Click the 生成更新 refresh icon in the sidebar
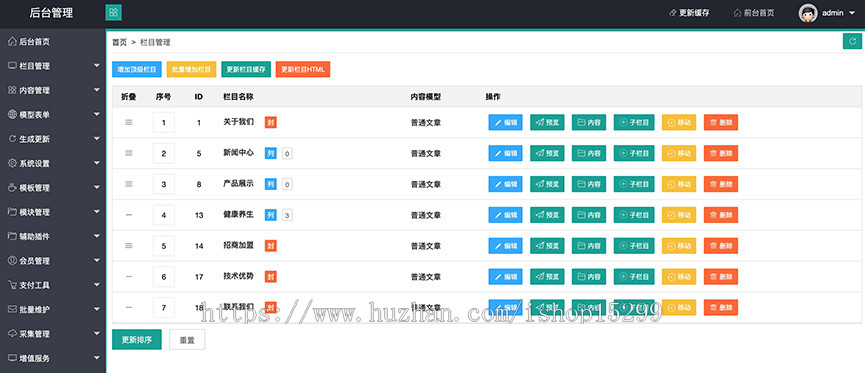This screenshot has width=865, height=373. [12, 139]
